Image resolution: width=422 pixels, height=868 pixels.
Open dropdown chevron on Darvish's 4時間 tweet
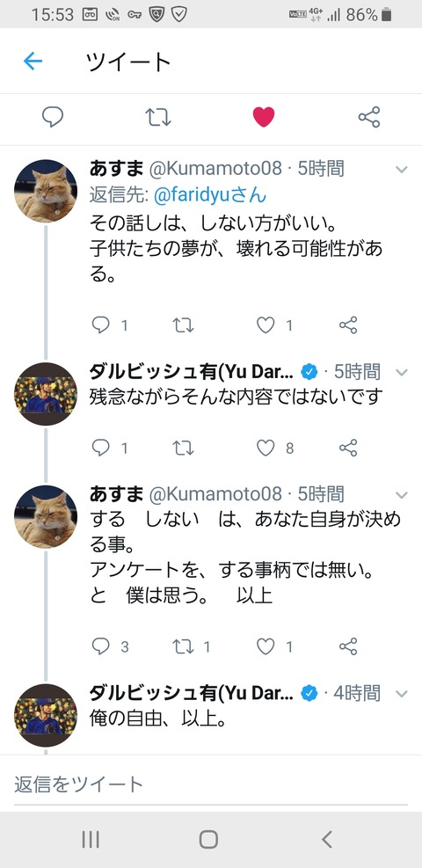point(402,693)
